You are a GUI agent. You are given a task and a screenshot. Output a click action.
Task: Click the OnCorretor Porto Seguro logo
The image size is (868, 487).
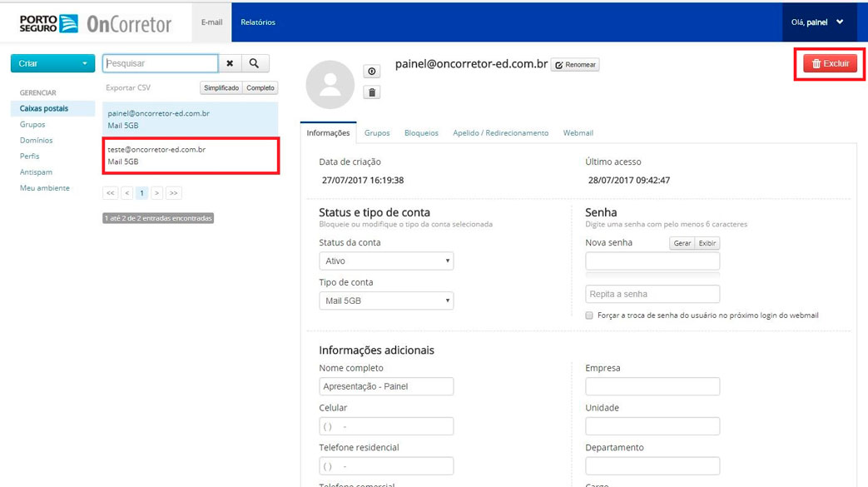click(x=96, y=22)
